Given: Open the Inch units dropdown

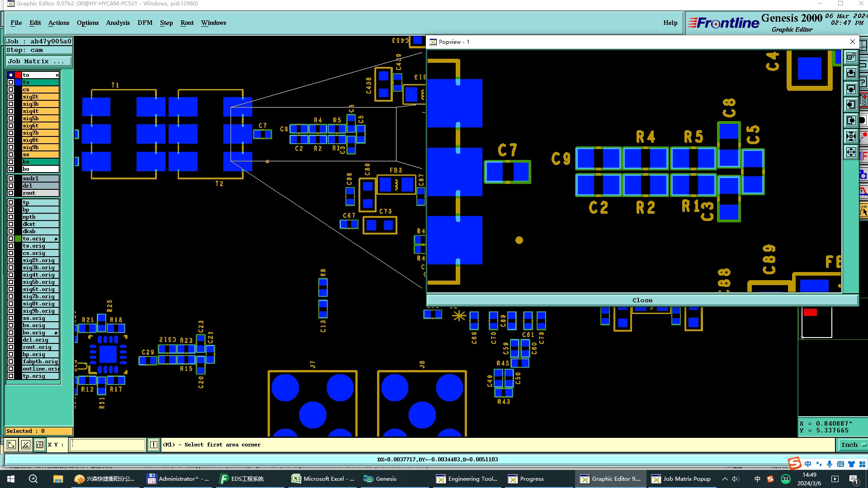Looking at the screenshot, I should point(853,445).
